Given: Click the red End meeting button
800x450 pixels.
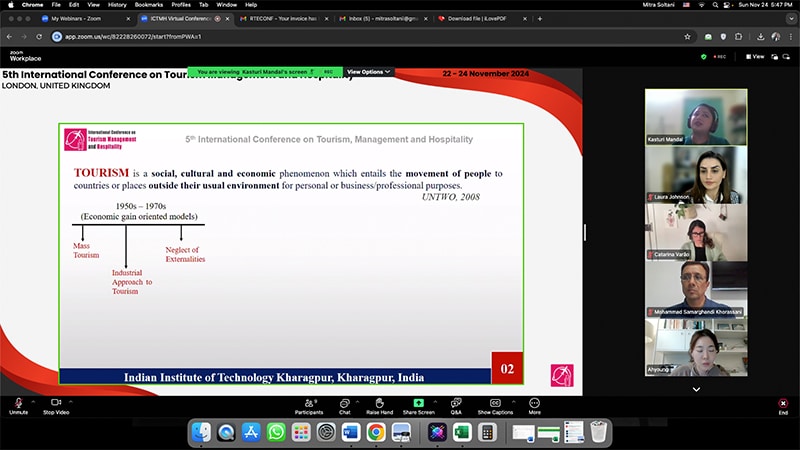Looking at the screenshot, I should click(783, 403).
